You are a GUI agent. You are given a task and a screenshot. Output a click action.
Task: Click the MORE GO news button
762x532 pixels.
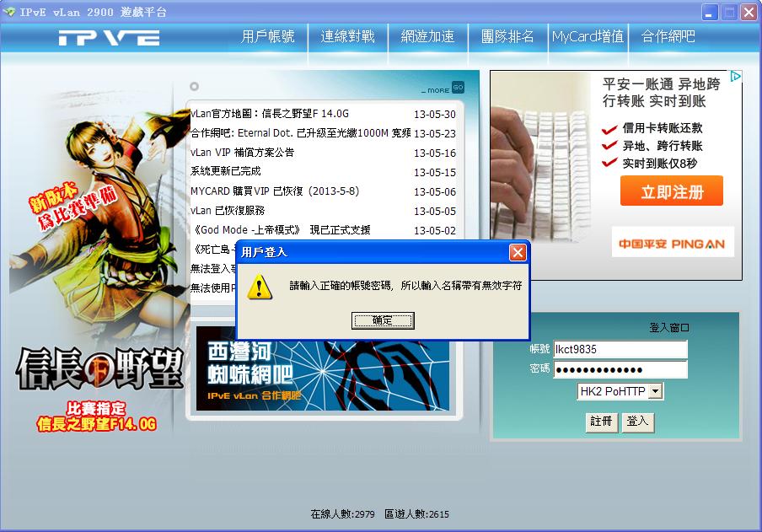tap(443, 88)
